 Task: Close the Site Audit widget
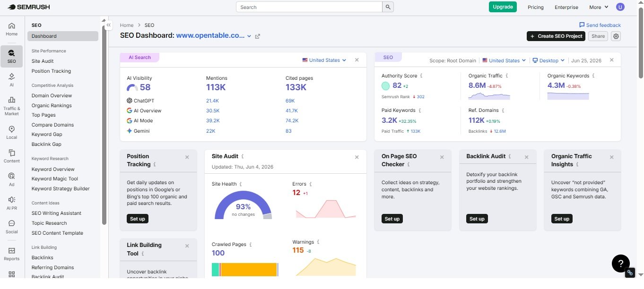coord(357,157)
